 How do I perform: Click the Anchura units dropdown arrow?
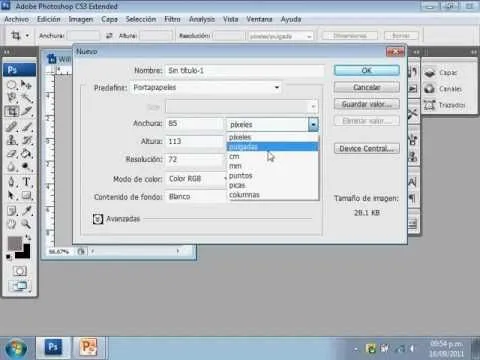coord(313,125)
